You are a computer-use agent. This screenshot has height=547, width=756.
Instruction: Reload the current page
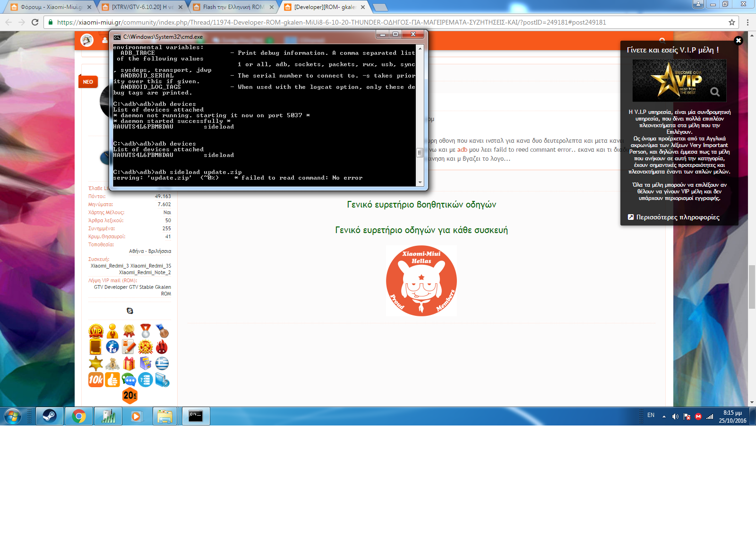point(35,22)
